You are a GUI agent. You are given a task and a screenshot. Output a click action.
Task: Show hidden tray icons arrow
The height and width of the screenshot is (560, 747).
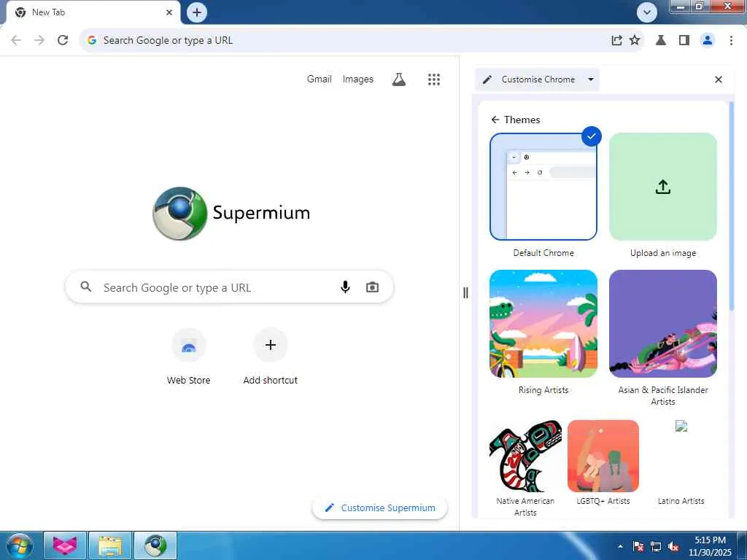point(620,546)
